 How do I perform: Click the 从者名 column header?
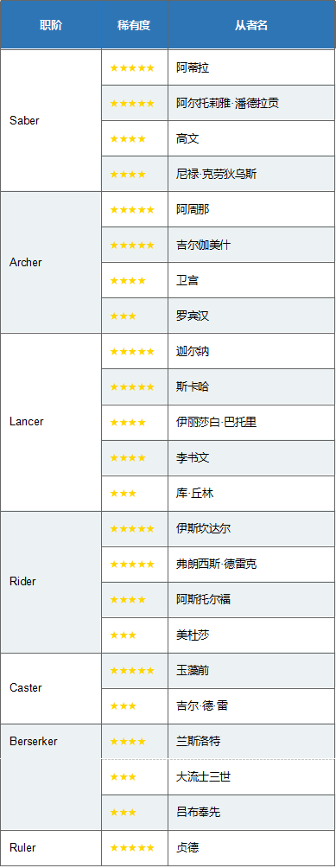pyautogui.click(x=251, y=25)
